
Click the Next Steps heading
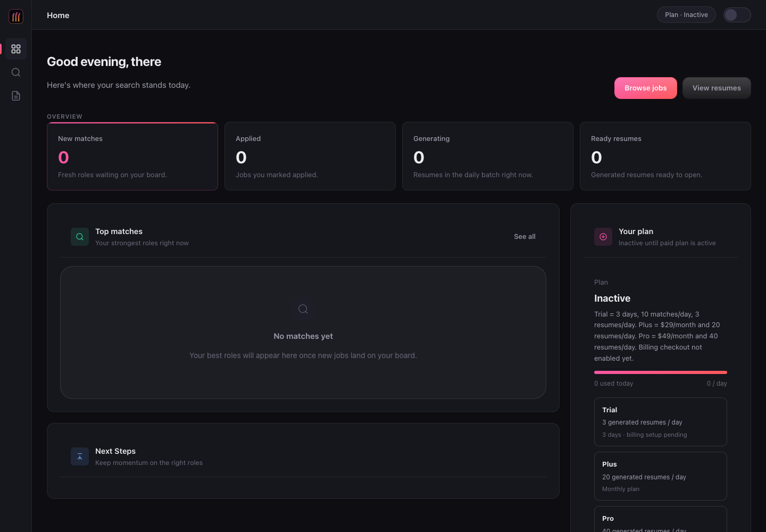[x=115, y=451]
